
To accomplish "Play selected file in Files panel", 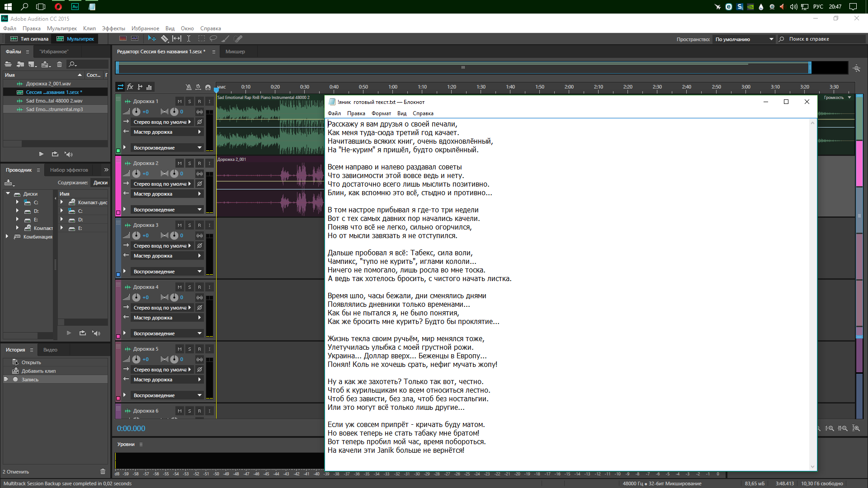I will click(41, 154).
